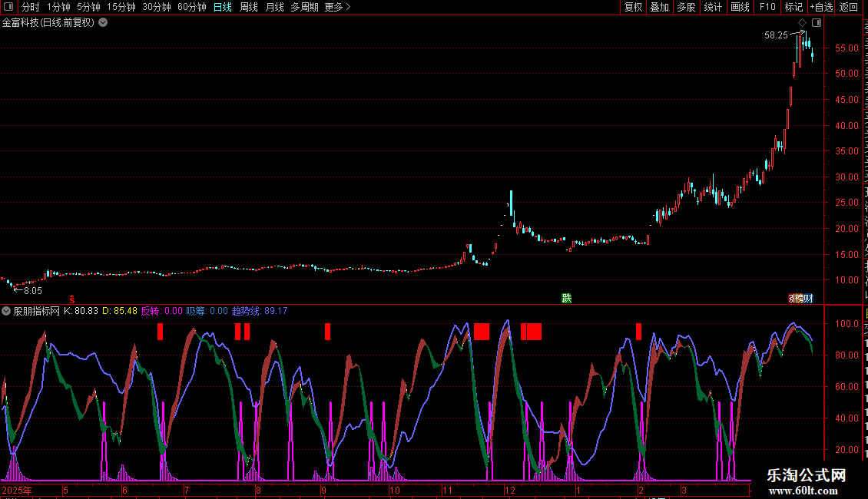Screen dimensions: 868x499
Task: Click the 反转: 0.00 indicator value
Action: click(161, 311)
